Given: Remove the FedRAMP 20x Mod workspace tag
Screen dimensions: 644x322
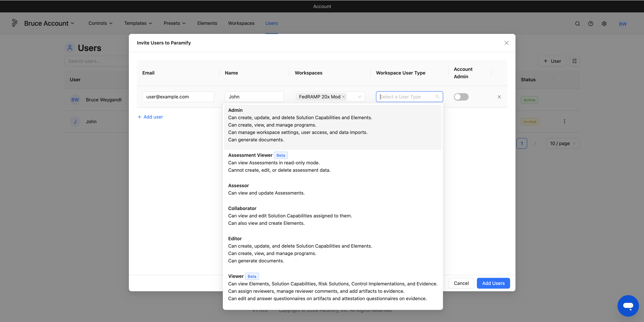Looking at the screenshot, I should [343, 97].
